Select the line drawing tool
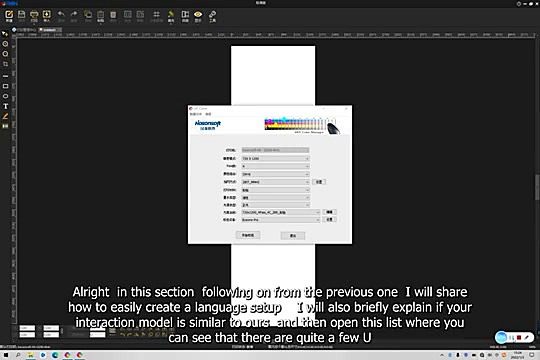The height and width of the screenshot is (360, 540). 5,76
